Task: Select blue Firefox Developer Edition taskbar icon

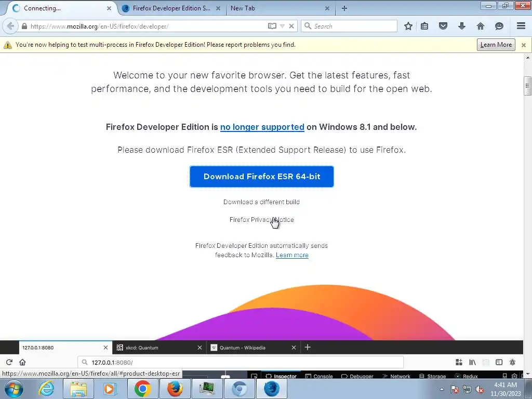Action: click(x=272, y=389)
